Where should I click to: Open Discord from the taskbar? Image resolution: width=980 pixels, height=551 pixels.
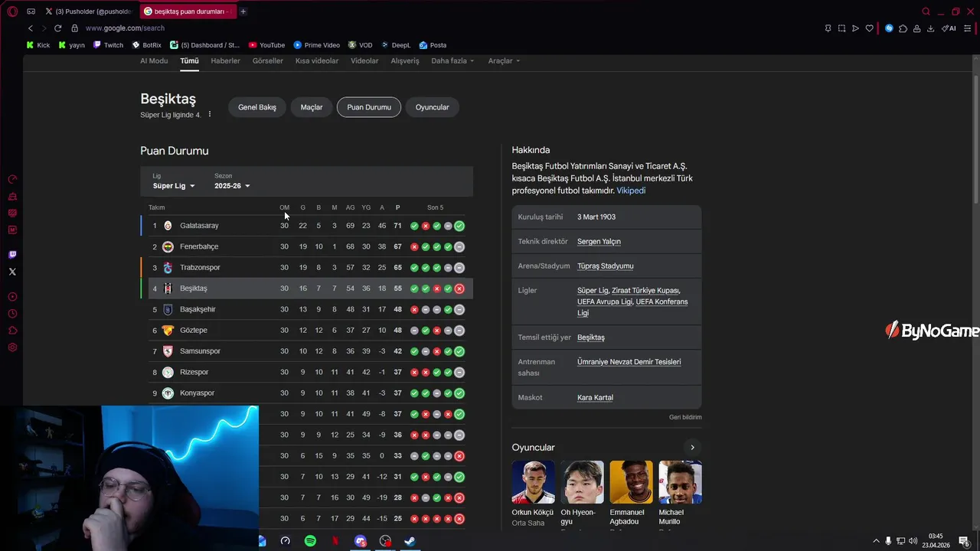click(x=361, y=541)
